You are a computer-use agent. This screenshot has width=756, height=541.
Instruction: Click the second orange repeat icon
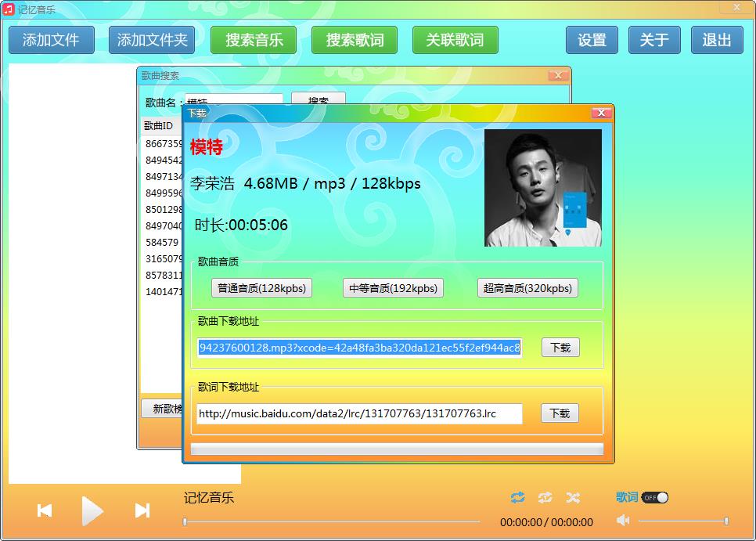coord(545,498)
